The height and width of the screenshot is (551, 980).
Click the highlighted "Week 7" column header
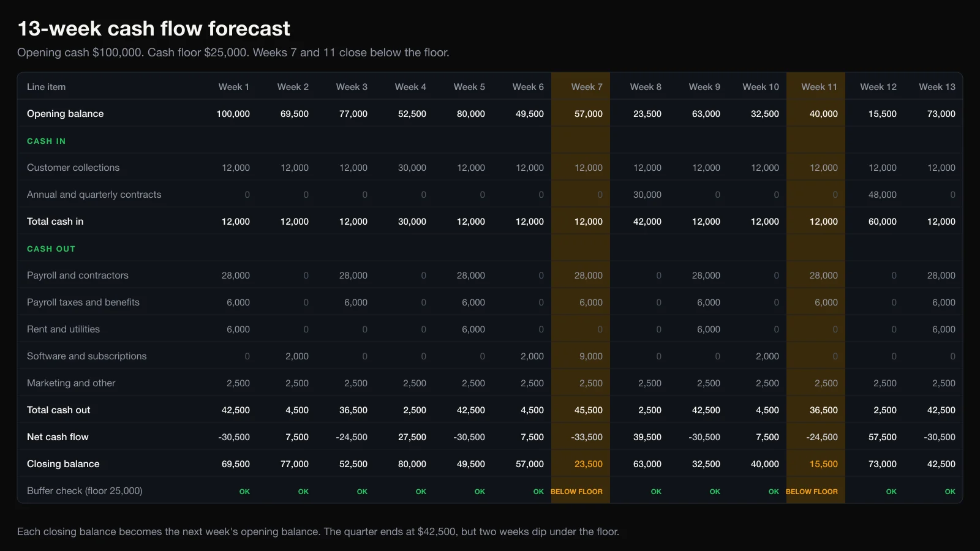point(587,87)
